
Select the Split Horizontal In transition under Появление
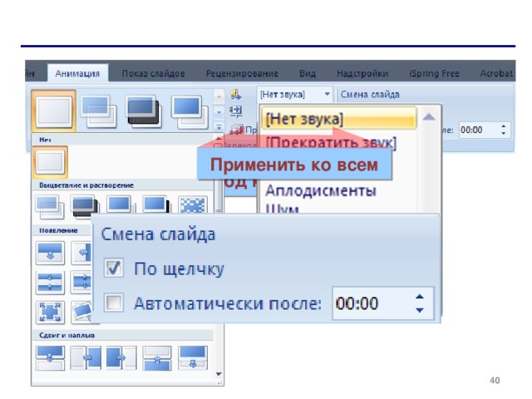tap(50, 283)
